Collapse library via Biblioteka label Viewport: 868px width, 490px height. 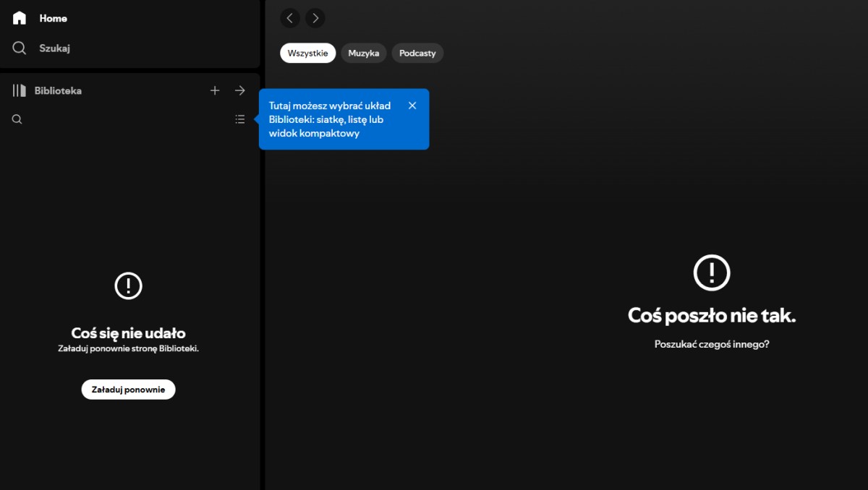(58, 91)
